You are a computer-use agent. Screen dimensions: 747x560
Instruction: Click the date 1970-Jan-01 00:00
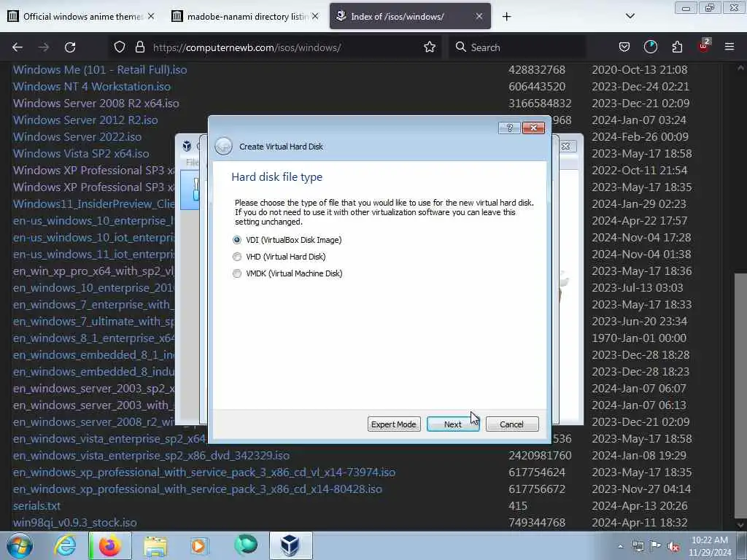coord(639,338)
